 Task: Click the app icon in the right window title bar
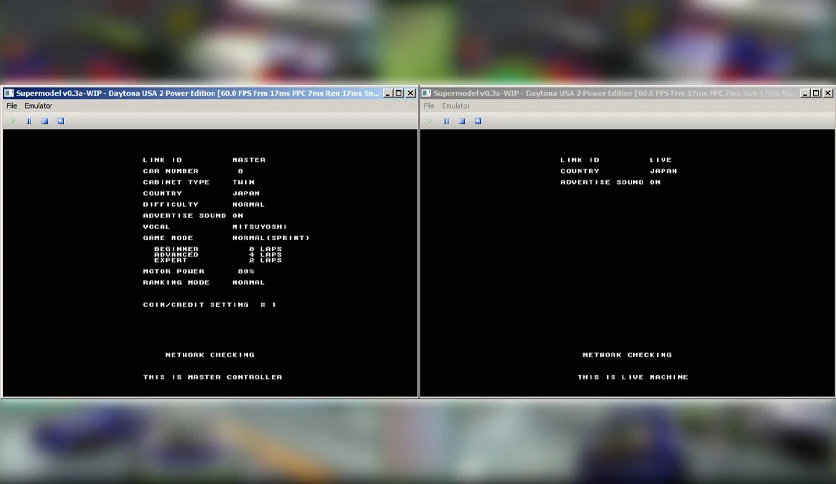427,93
